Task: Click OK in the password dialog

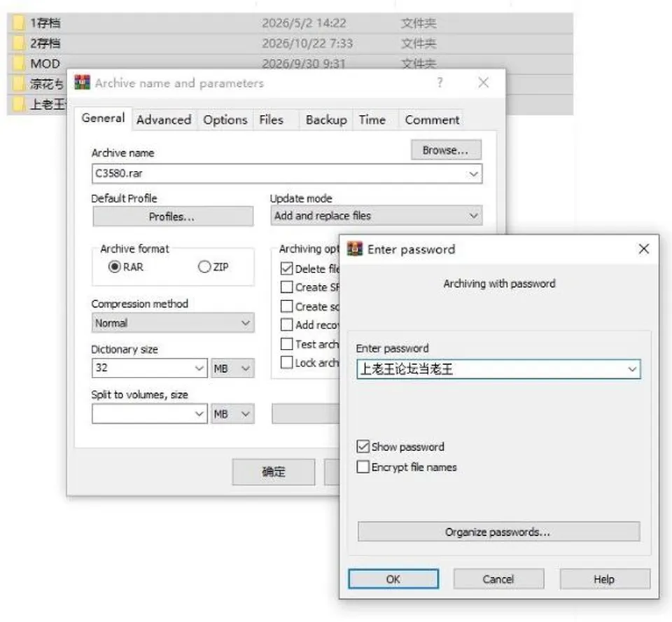Action: (393, 579)
